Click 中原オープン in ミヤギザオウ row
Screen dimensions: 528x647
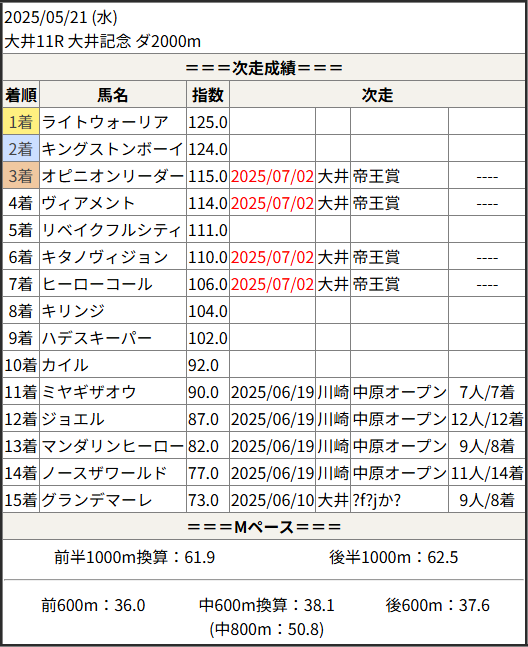coord(400,392)
